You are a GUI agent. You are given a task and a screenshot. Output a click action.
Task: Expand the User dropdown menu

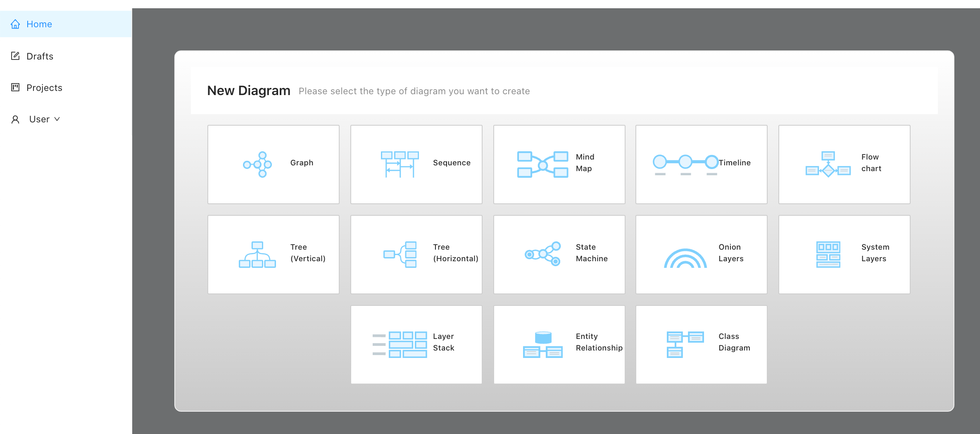(39, 119)
